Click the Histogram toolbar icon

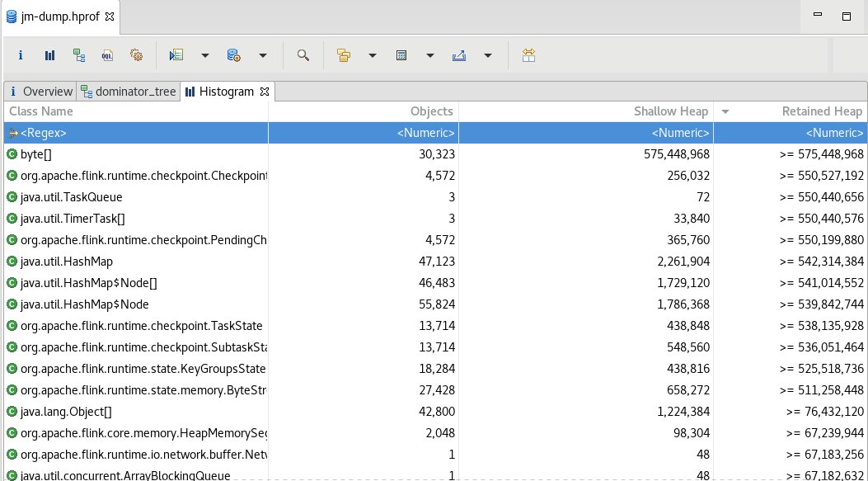(x=49, y=55)
